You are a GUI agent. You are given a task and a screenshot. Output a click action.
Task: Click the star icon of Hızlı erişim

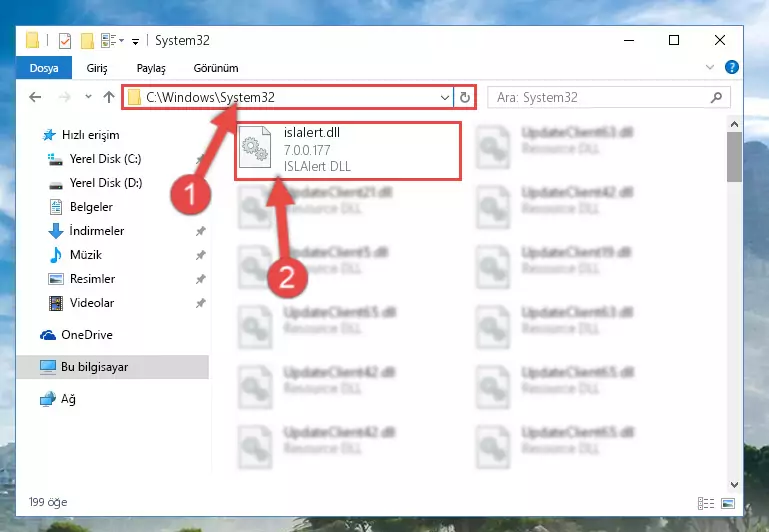[x=49, y=135]
